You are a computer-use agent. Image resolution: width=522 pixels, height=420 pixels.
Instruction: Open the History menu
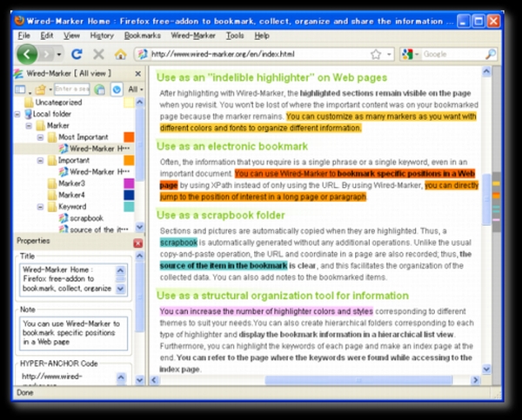(102, 36)
